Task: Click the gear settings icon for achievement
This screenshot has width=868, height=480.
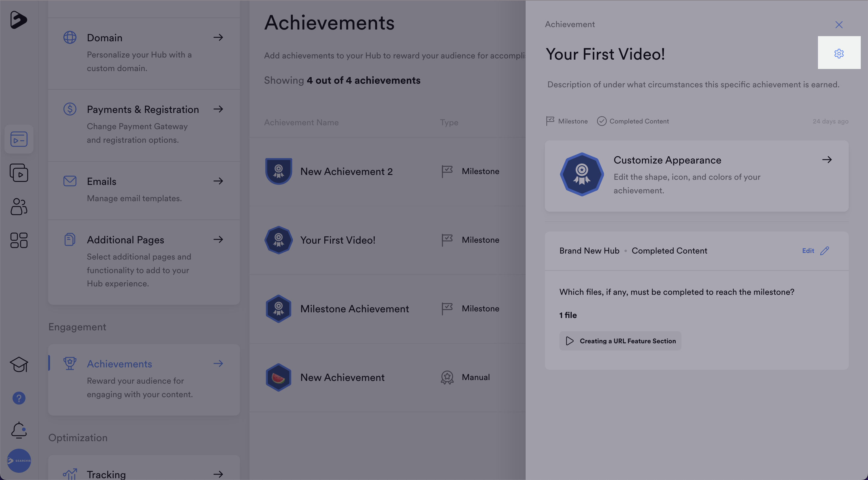Action: point(839,53)
